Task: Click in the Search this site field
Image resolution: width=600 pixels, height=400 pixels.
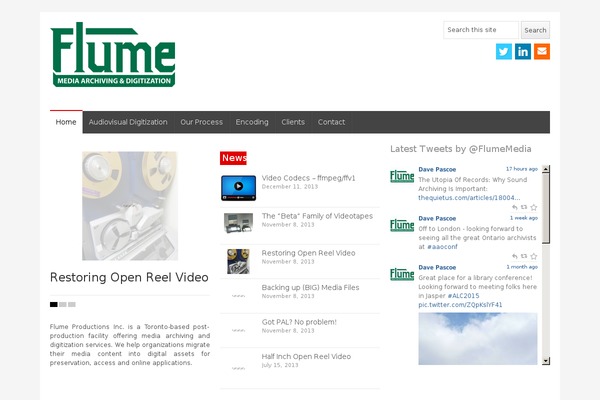Action: tap(481, 30)
